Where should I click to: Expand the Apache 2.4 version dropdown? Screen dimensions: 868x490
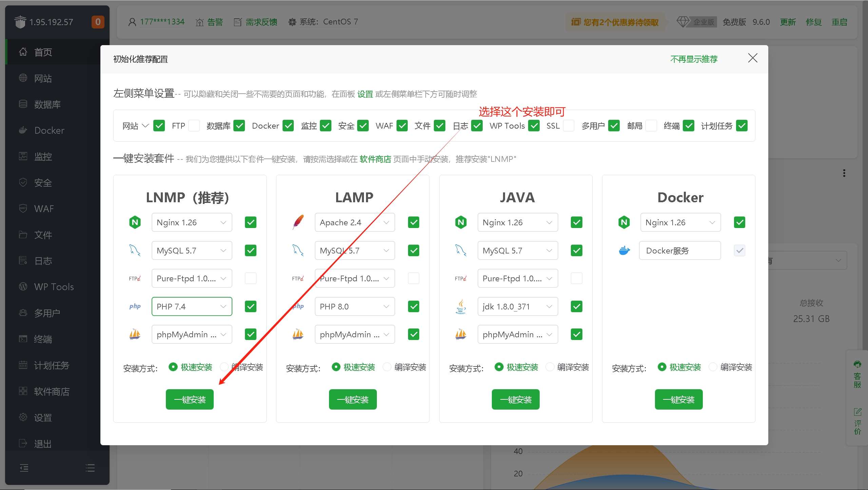click(354, 223)
